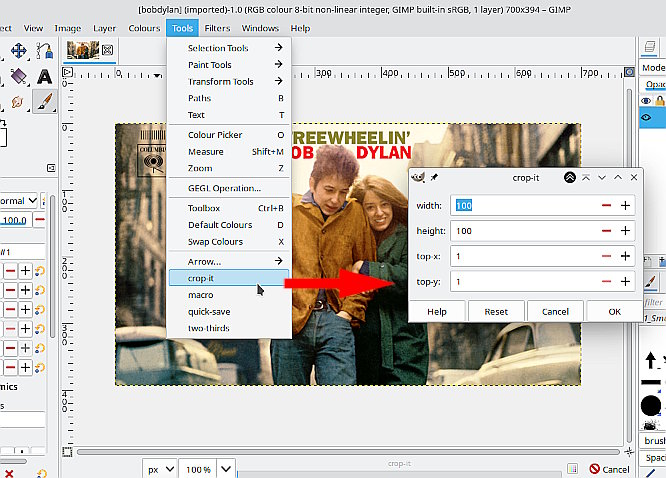Pin the crop-it dialog window
666x478 pixels.
click(435, 177)
